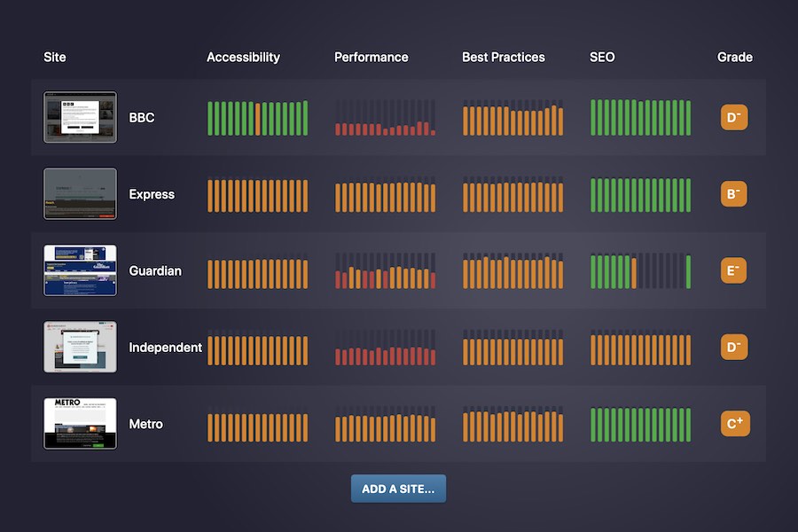View Independent SEO bar chart
Viewport: 798px width, 532px height.
tap(641, 348)
